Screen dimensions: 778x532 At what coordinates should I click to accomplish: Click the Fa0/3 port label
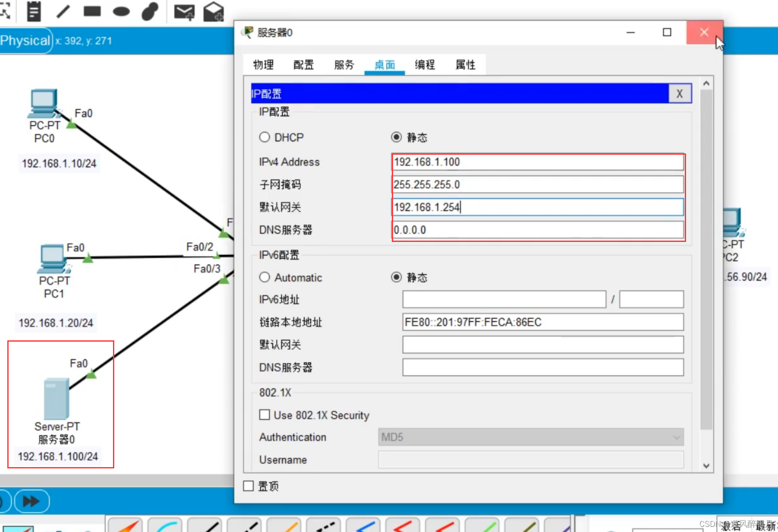pyautogui.click(x=207, y=269)
